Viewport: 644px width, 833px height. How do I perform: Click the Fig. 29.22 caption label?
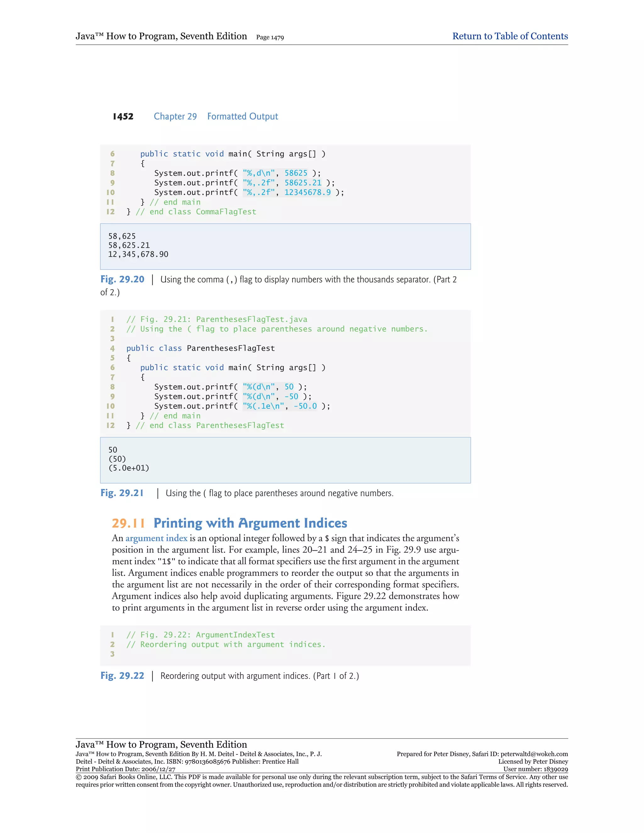click(122, 676)
